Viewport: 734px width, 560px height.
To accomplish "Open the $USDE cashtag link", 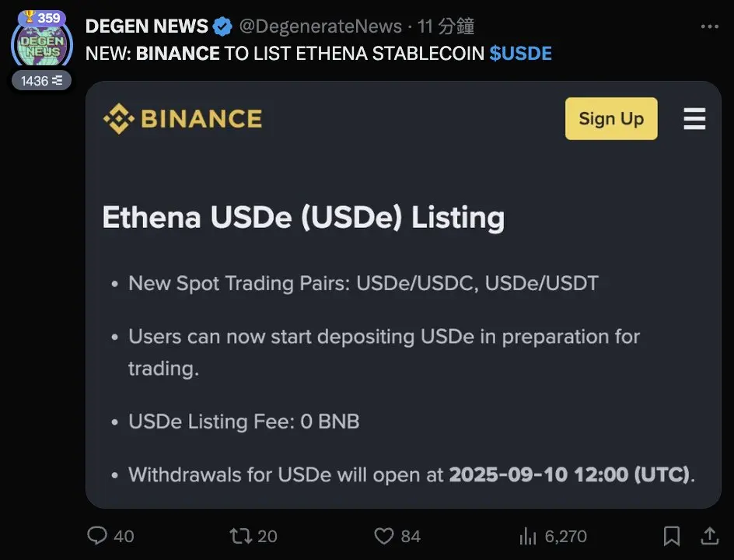I will (520, 54).
